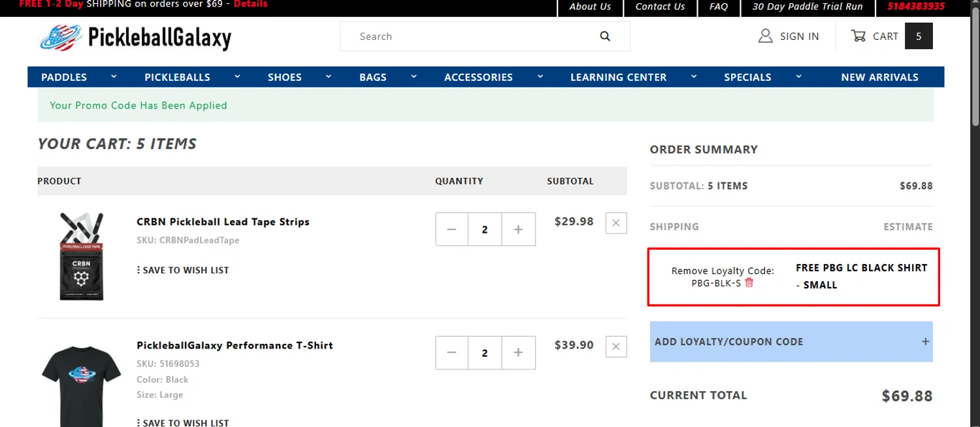Click the current total $69.88
Screen dimensions: 980x427
tap(907, 396)
